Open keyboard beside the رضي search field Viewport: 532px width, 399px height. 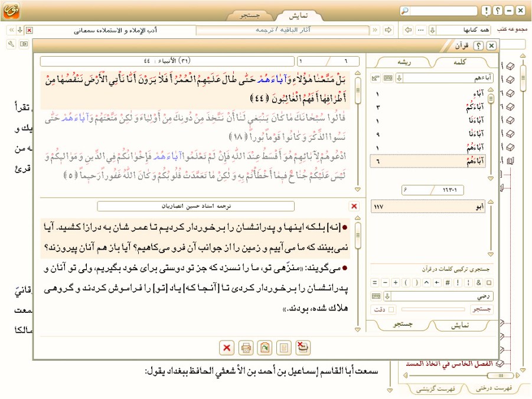(x=376, y=296)
